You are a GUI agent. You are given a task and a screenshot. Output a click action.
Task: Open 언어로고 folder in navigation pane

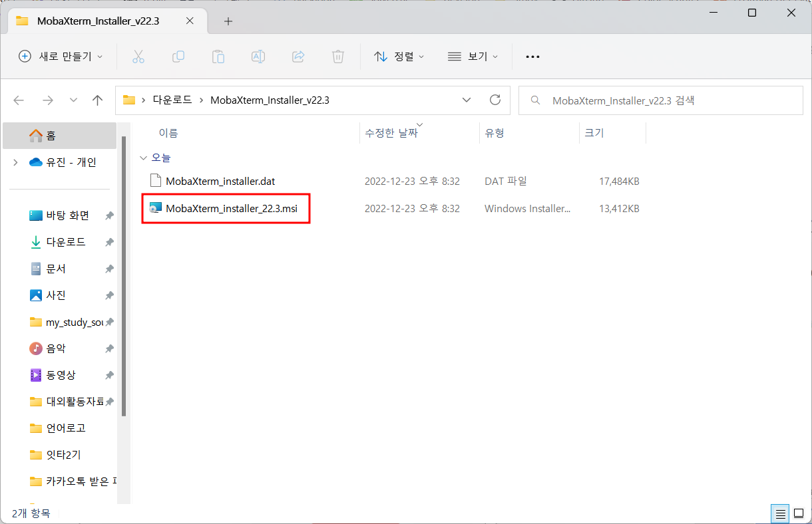(x=65, y=428)
